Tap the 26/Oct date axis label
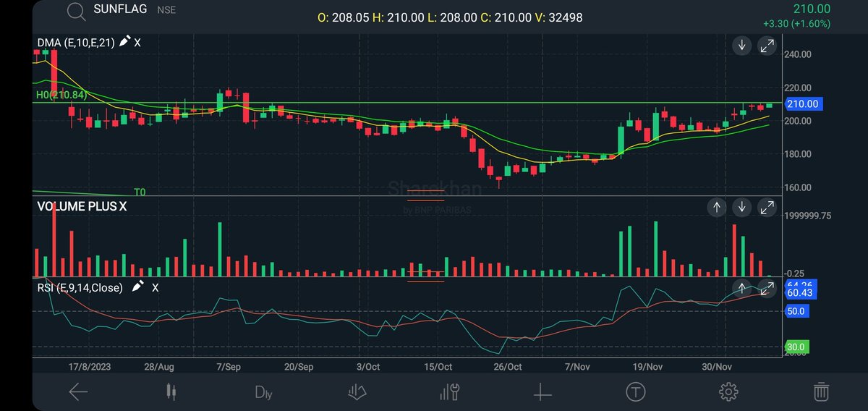868x411 pixels. click(x=506, y=367)
